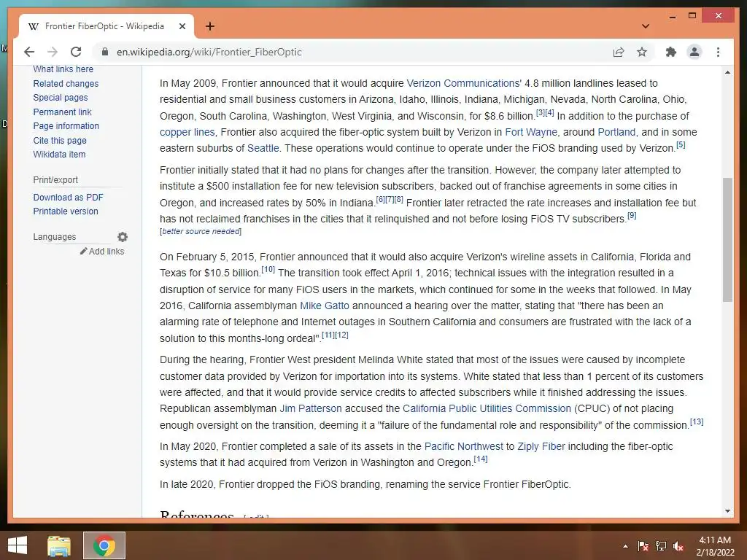This screenshot has height=560, width=747.
Task: Click the address bar URL
Action: tap(209, 52)
